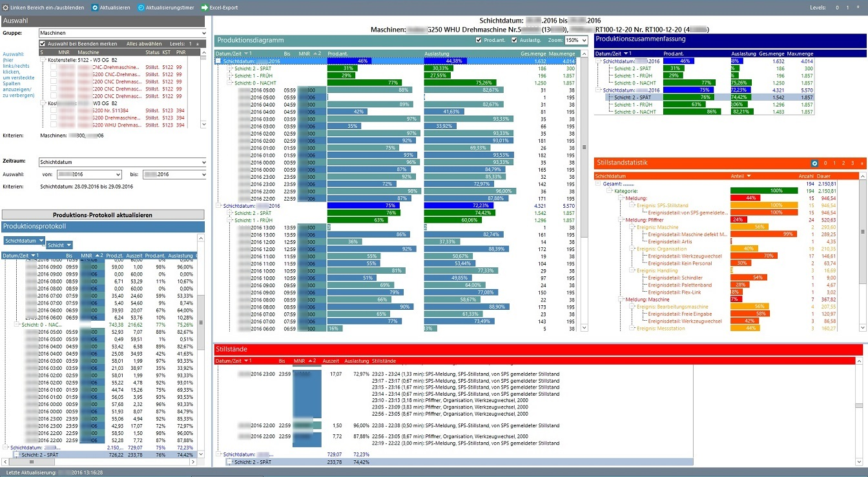
Task: Open the Gruppe 'Maschinen' dropdown
Action: 203,32
